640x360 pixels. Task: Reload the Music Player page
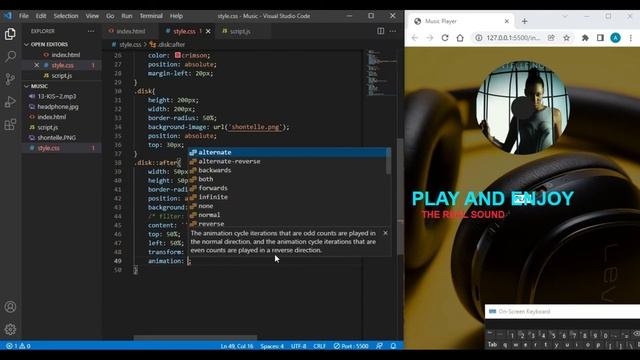click(445, 38)
